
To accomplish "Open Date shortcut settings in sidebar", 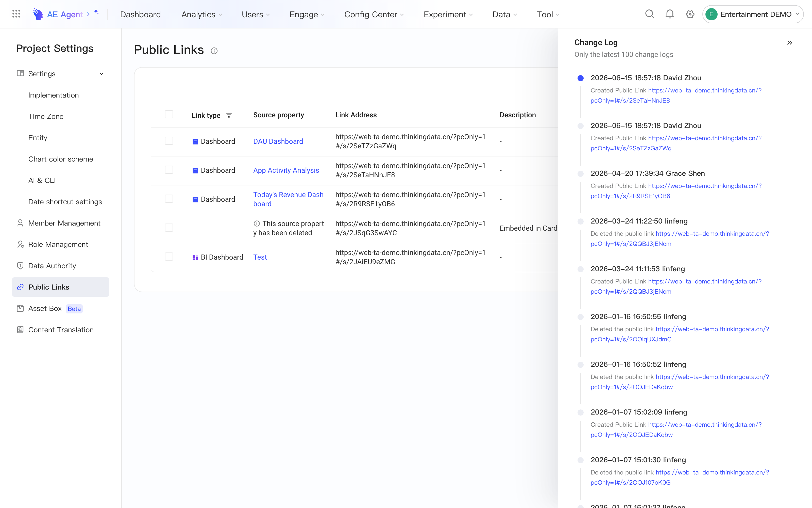I will (65, 202).
